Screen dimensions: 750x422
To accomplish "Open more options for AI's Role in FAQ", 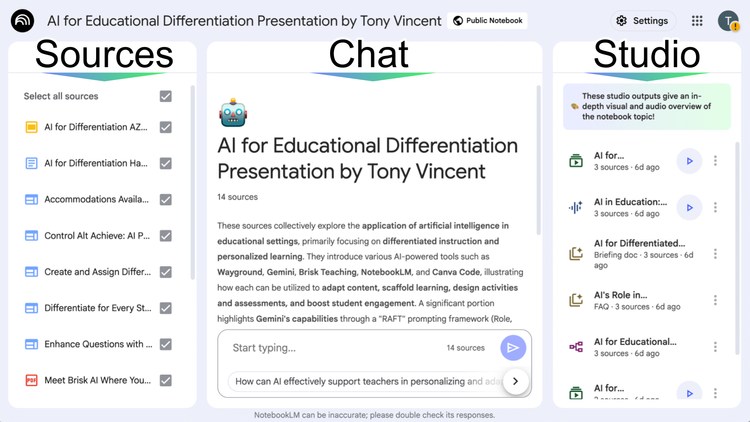I will [715, 300].
